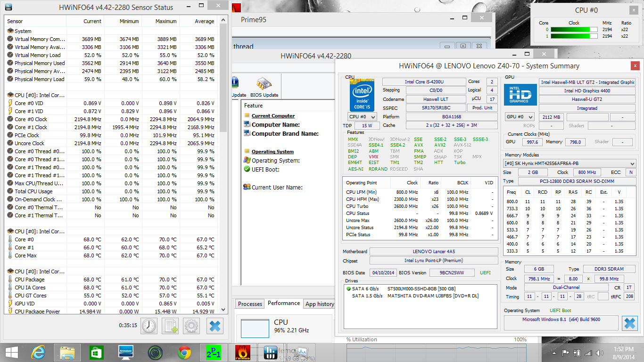Click the Intel Core i5 logo
The height and width of the screenshot is (362, 644).
point(362,95)
